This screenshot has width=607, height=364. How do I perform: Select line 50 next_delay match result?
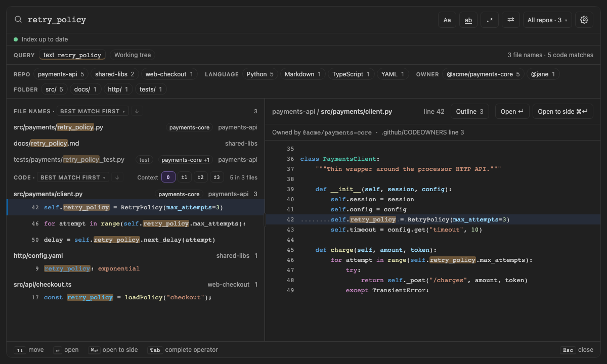[x=136, y=240]
